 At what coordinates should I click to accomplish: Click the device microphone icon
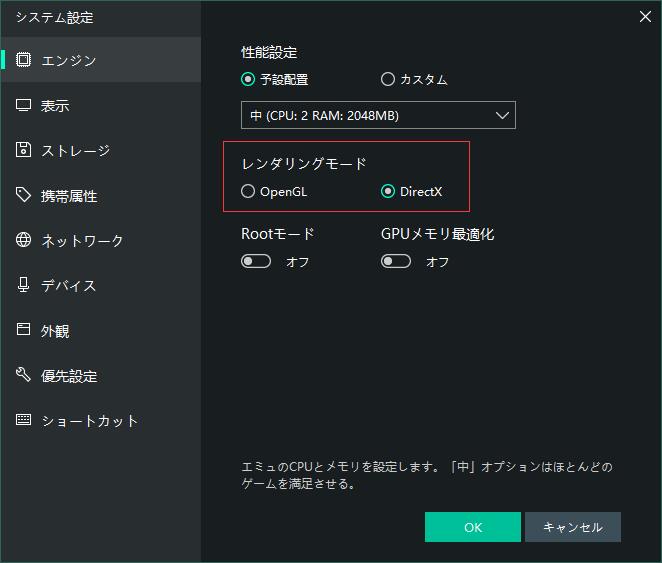click(x=24, y=285)
